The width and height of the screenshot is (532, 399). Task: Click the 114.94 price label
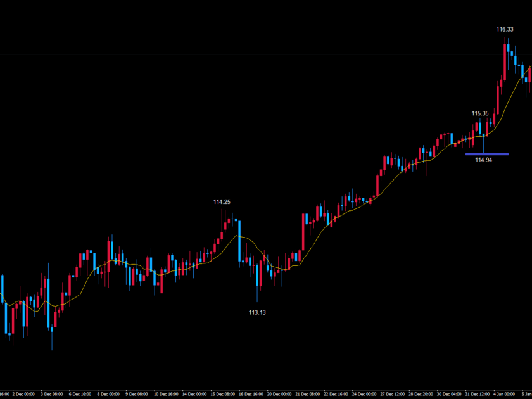(x=484, y=160)
